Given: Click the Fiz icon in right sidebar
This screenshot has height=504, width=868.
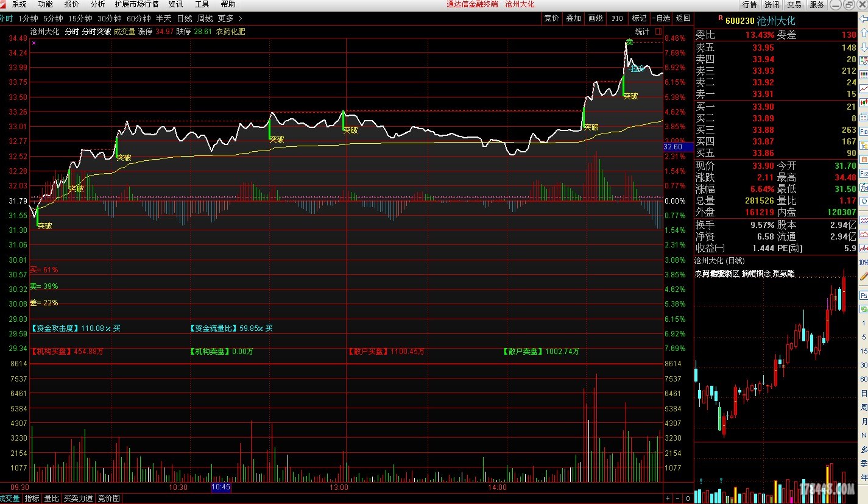Looking at the screenshot, I should [864, 174].
